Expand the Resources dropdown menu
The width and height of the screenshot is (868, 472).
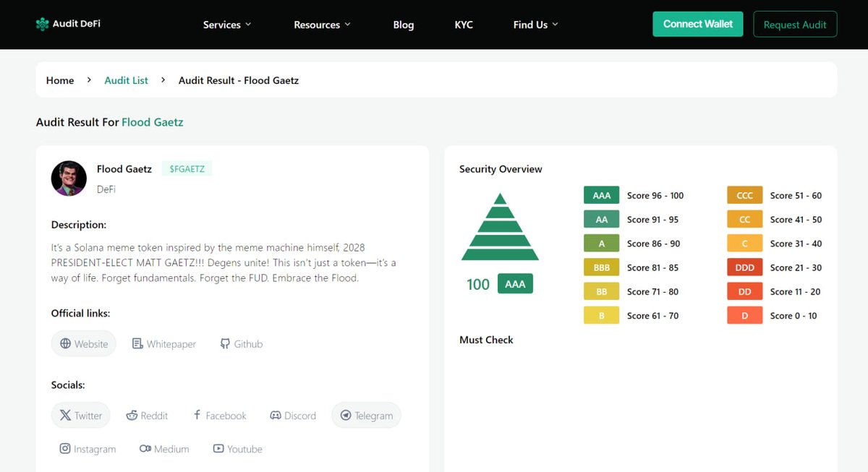[322, 25]
